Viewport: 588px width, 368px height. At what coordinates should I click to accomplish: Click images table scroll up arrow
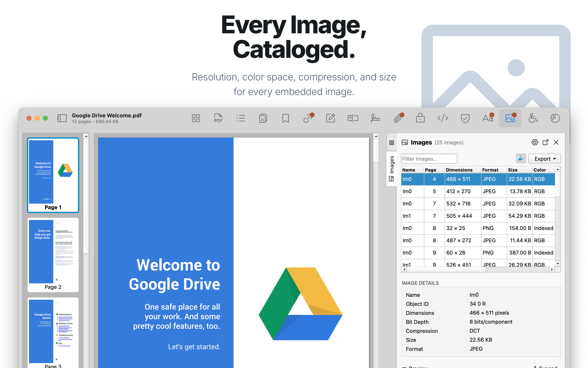(x=558, y=169)
